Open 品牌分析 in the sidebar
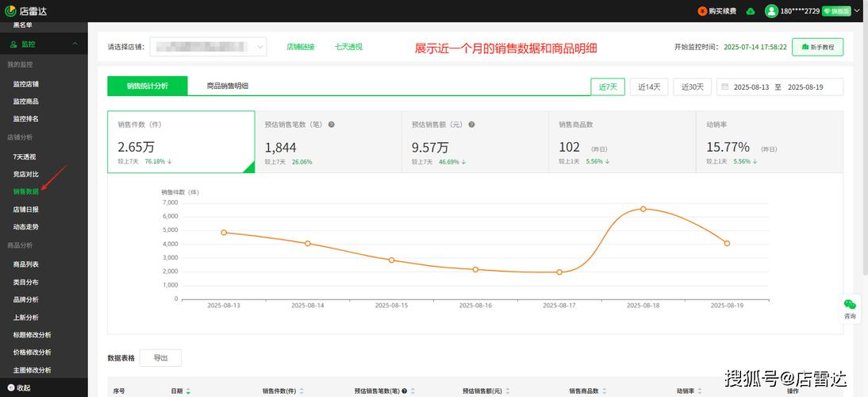 26,299
